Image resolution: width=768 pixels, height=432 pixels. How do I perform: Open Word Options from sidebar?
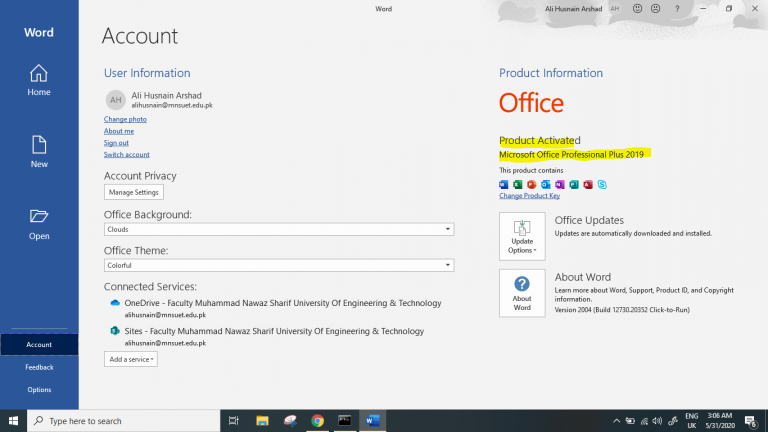click(39, 389)
